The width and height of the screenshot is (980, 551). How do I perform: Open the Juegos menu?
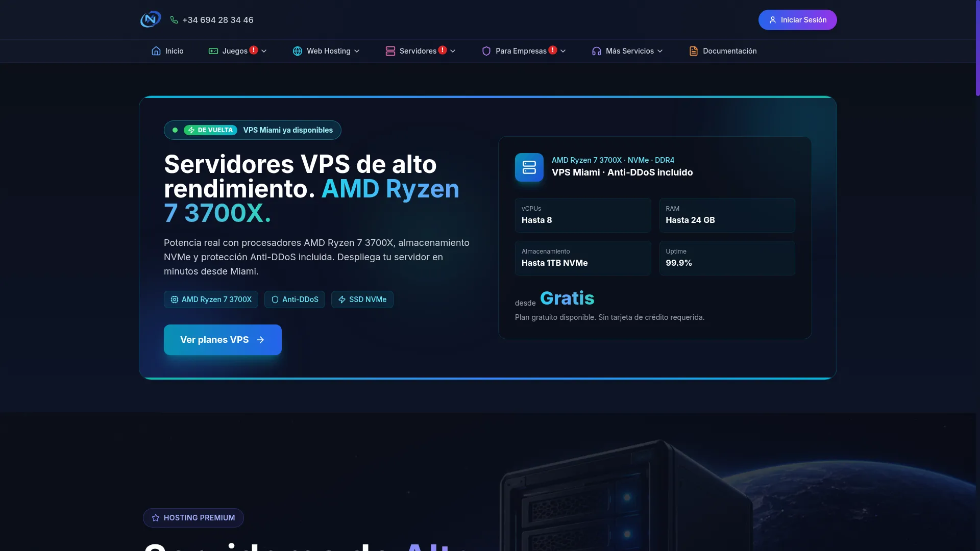pyautogui.click(x=238, y=51)
